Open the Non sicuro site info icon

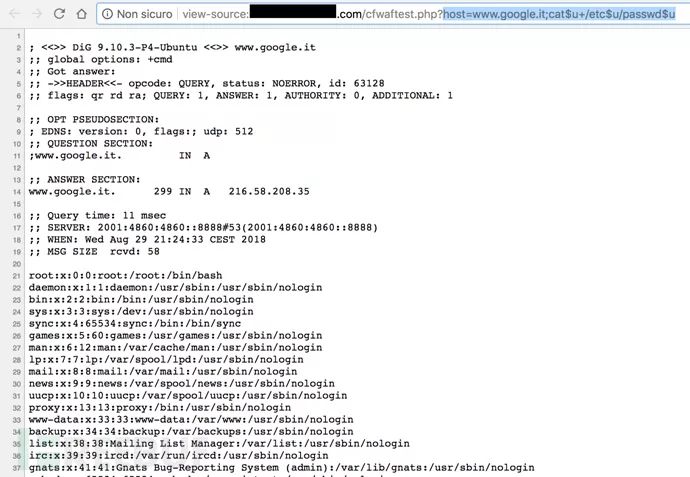click(107, 14)
